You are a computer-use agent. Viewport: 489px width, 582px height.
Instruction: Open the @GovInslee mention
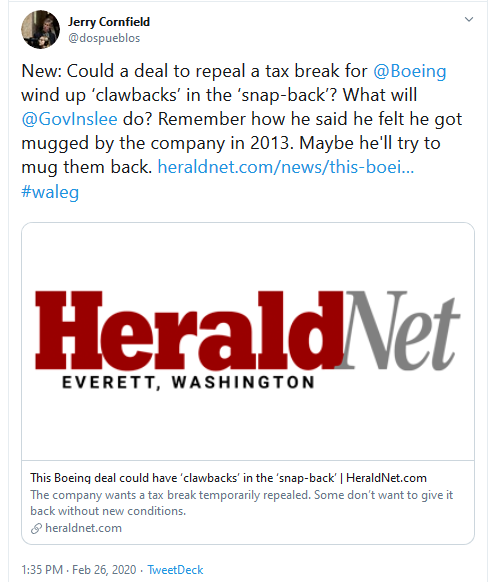coord(69,119)
